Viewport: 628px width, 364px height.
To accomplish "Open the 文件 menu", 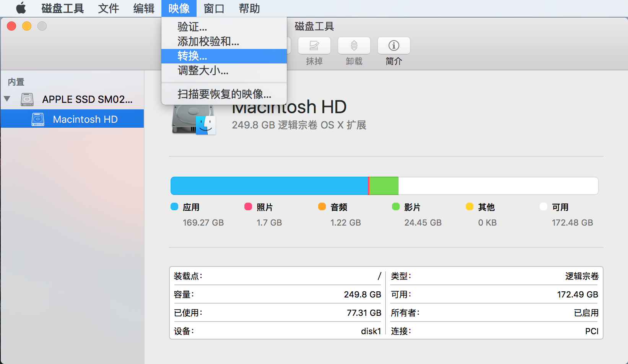I will pos(109,8).
